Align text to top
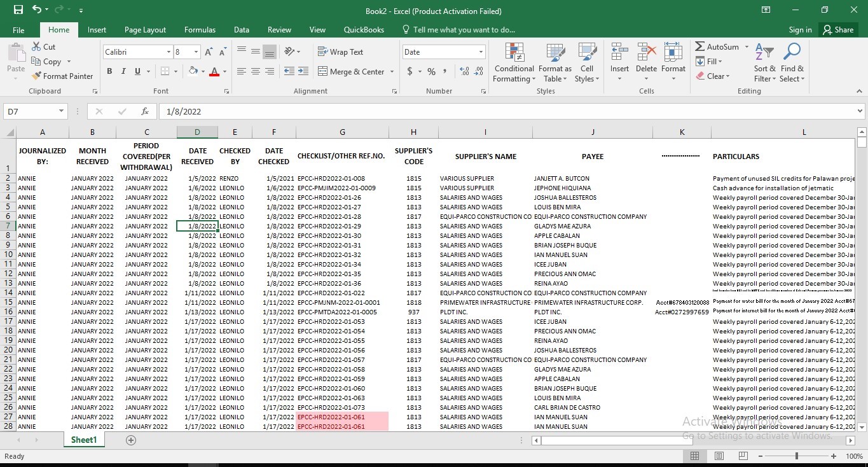868x467 pixels. [x=242, y=52]
